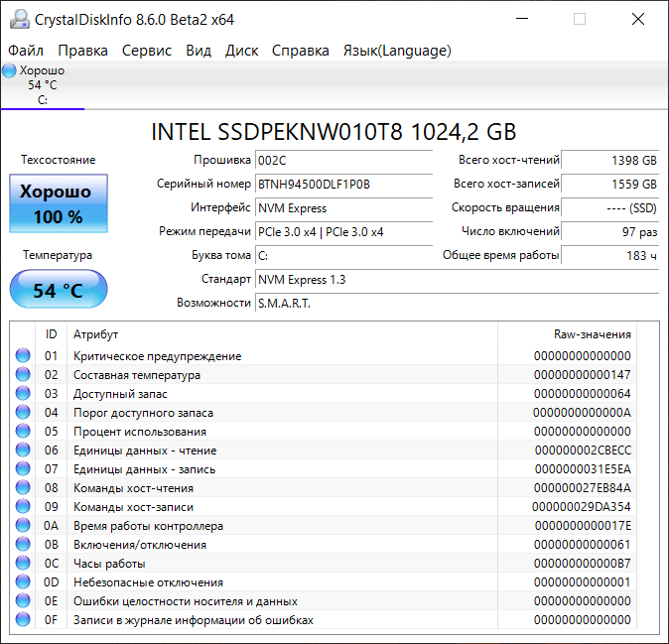This screenshot has width=669, height=644.
Task: Click the status orb for Составная температура row
Action: [x=23, y=375]
